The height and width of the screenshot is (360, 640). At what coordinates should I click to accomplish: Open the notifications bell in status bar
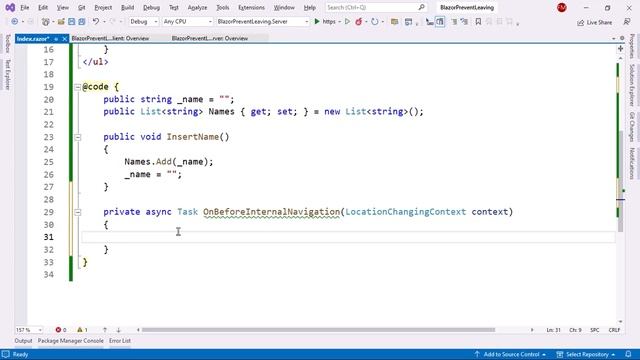[x=629, y=354]
